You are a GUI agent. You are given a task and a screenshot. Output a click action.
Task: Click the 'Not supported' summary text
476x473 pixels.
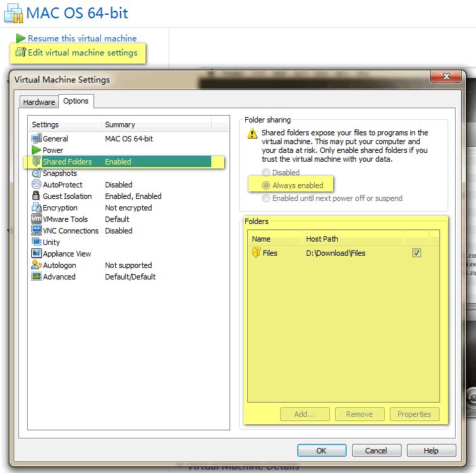(129, 265)
